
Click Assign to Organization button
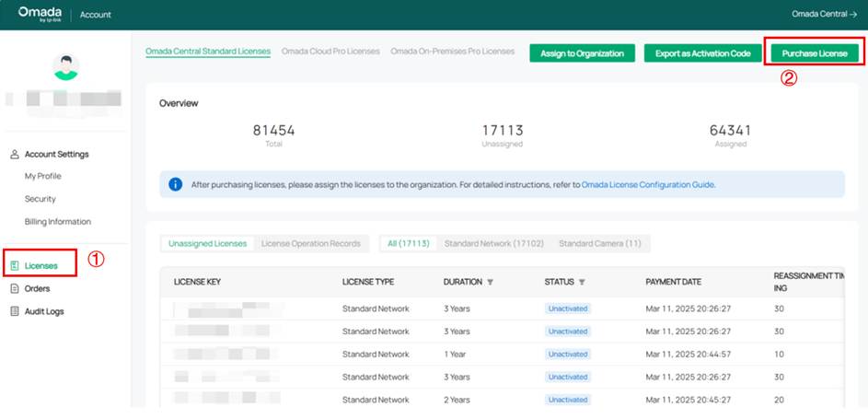[x=582, y=53]
